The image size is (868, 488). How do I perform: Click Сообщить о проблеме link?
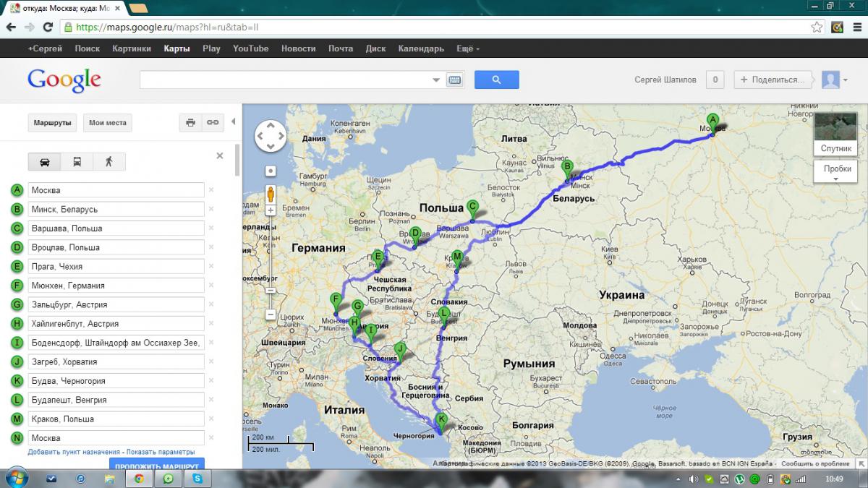tap(814, 463)
